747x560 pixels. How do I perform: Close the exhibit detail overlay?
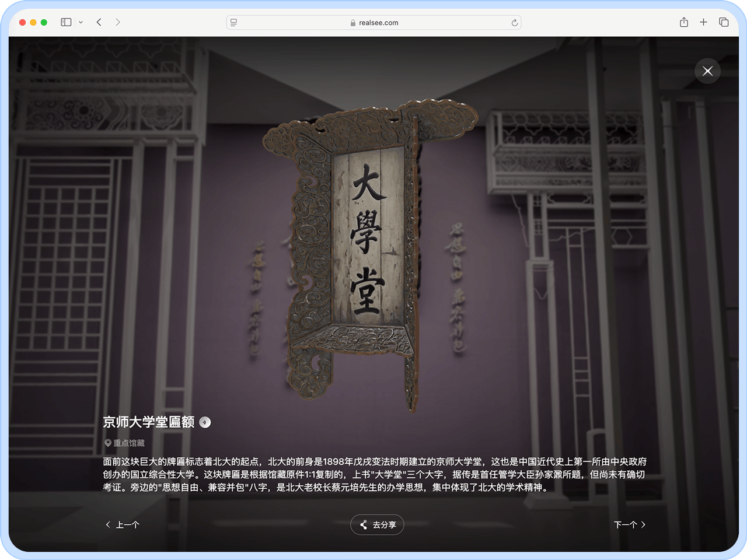[x=707, y=71]
